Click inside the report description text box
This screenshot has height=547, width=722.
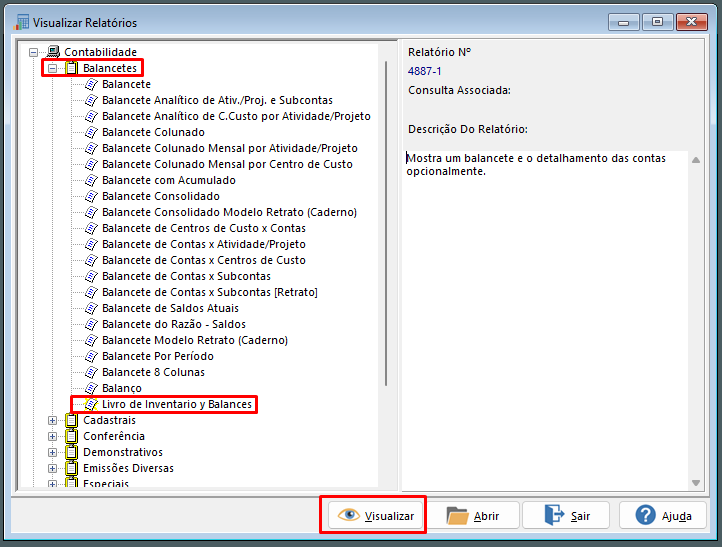coord(546,320)
